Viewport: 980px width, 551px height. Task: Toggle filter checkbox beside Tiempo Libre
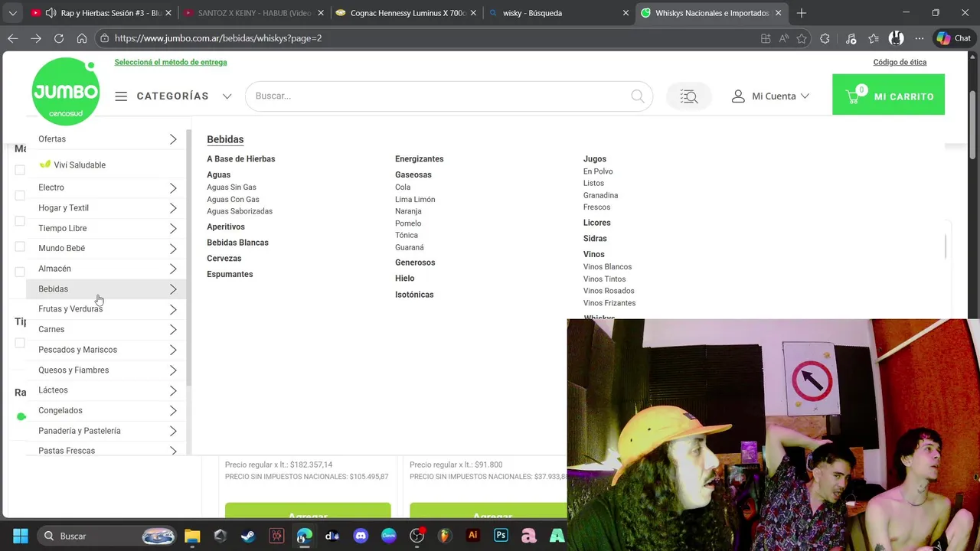tap(20, 221)
